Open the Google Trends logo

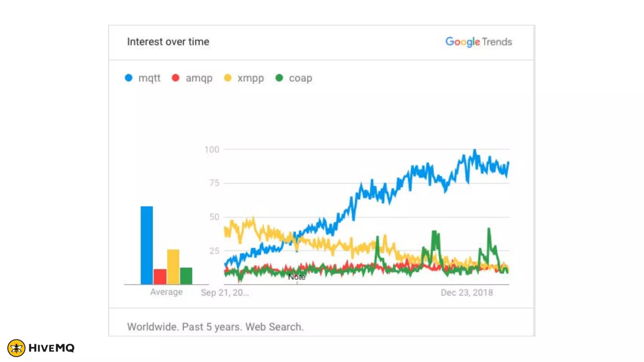(479, 42)
